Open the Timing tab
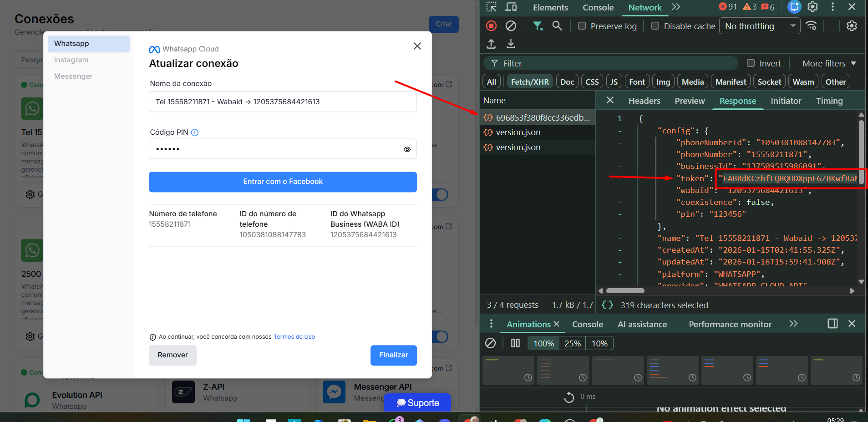The height and width of the screenshot is (422, 868). pos(829,101)
